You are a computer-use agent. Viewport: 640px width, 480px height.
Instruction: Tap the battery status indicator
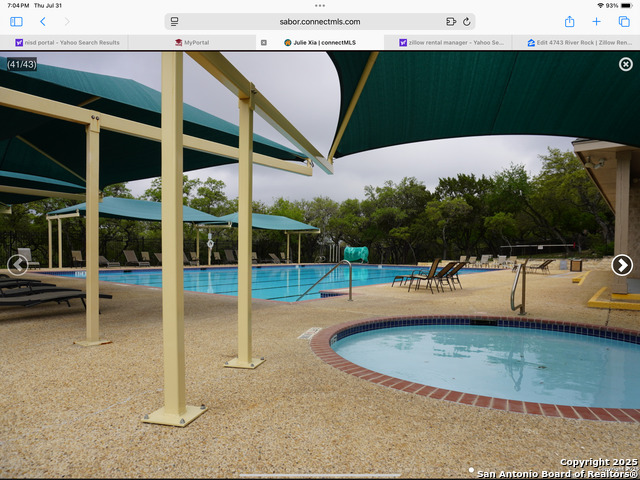coord(624,5)
